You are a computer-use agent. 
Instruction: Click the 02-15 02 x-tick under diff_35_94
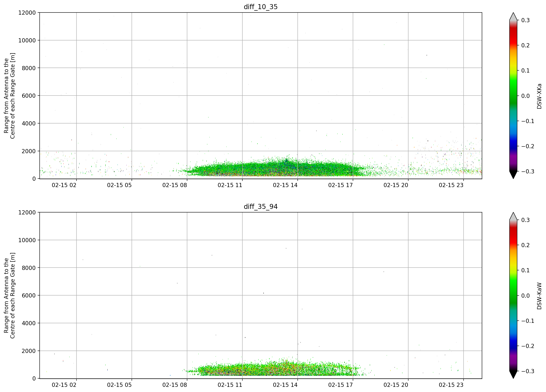(x=64, y=385)
